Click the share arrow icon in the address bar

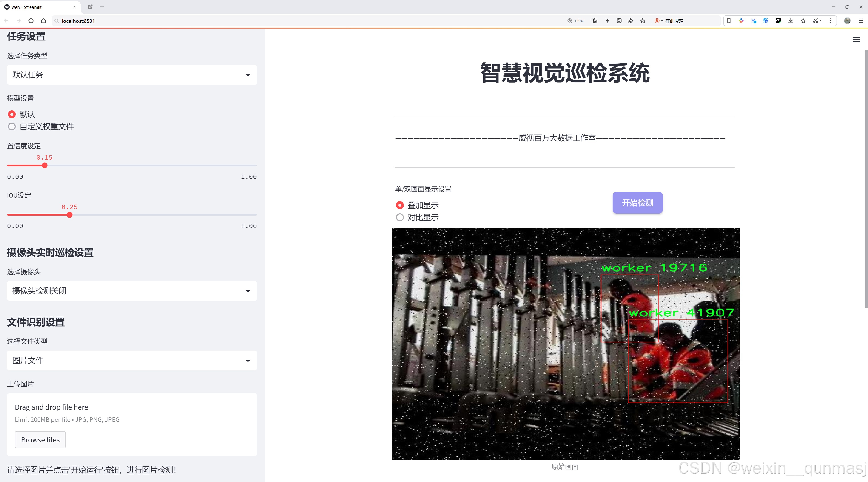pyautogui.click(x=631, y=21)
